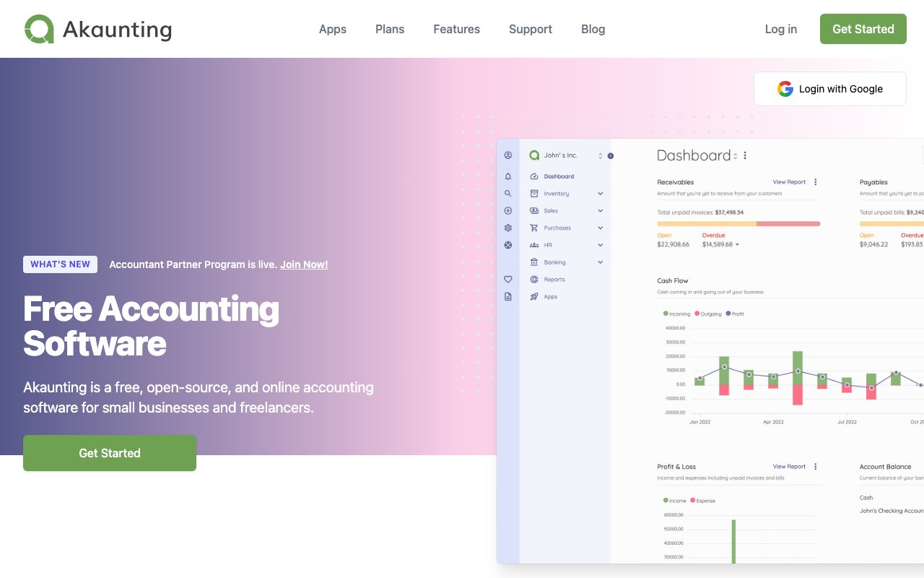924x578 pixels.
Task: Click the Dashboard label in the sidebar menu
Action: coord(559,176)
